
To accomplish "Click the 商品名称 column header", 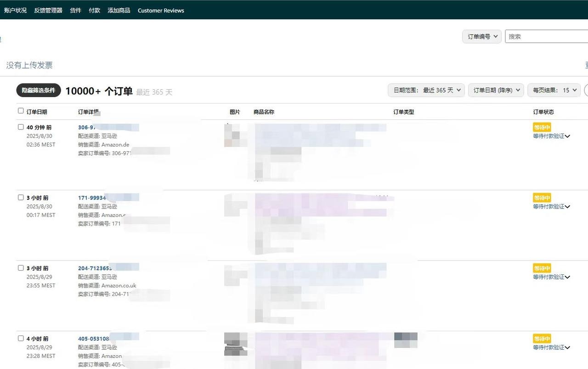I will click(x=264, y=112).
